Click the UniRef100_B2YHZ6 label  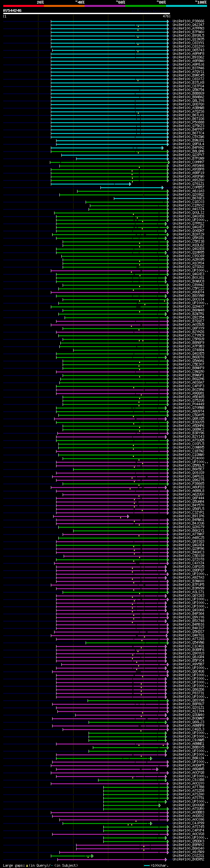188,332
